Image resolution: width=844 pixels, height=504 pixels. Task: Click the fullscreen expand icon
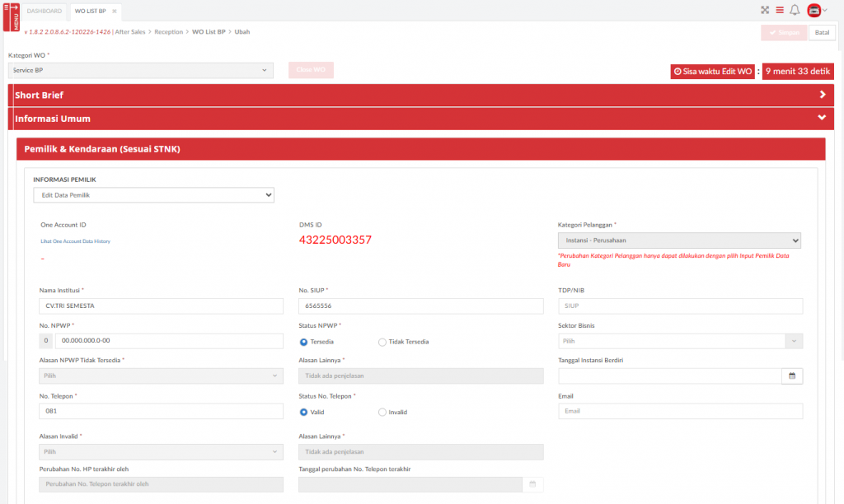(764, 11)
